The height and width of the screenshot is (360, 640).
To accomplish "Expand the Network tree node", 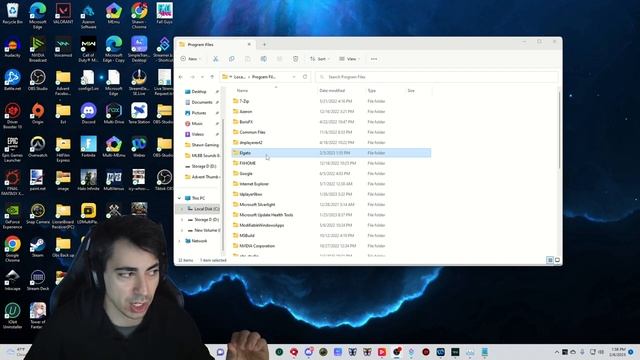I will pos(180,241).
